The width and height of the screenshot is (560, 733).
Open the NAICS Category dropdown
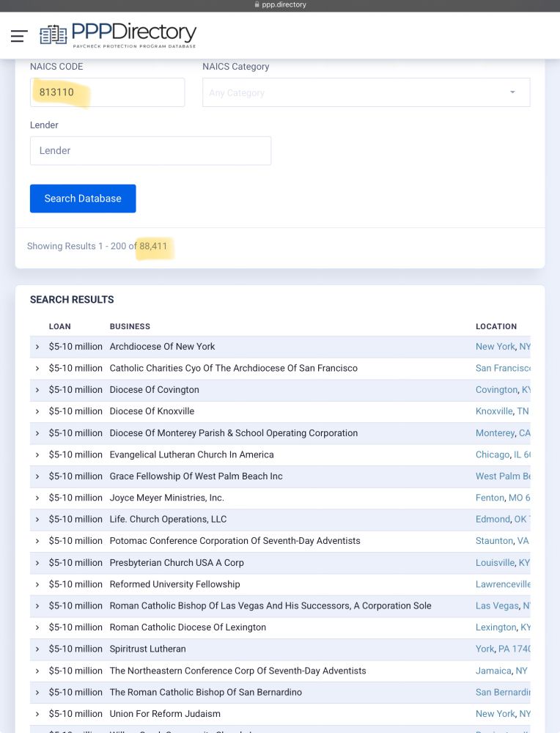click(x=365, y=92)
